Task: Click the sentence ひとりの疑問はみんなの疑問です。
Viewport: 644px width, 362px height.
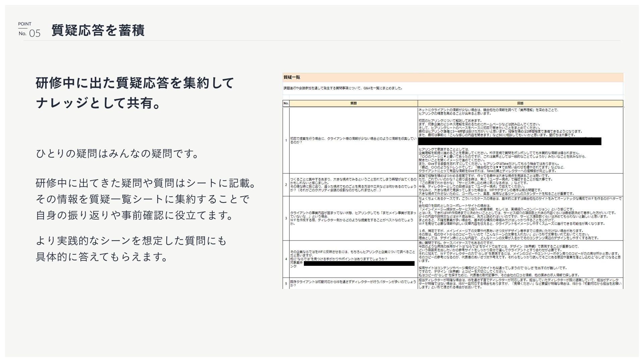Action: tap(117, 154)
